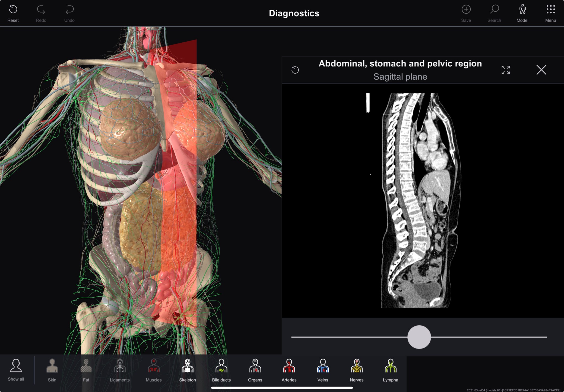Open the Search function
The width and height of the screenshot is (564, 392).
click(x=494, y=12)
